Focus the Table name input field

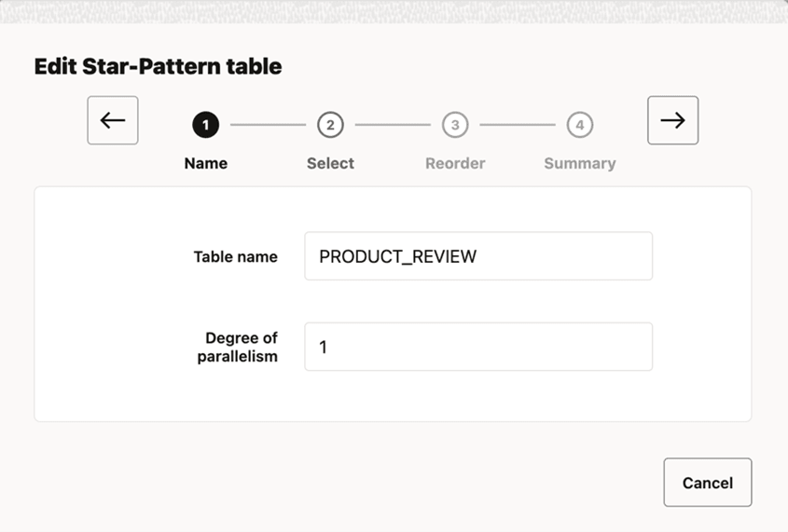(478, 256)
